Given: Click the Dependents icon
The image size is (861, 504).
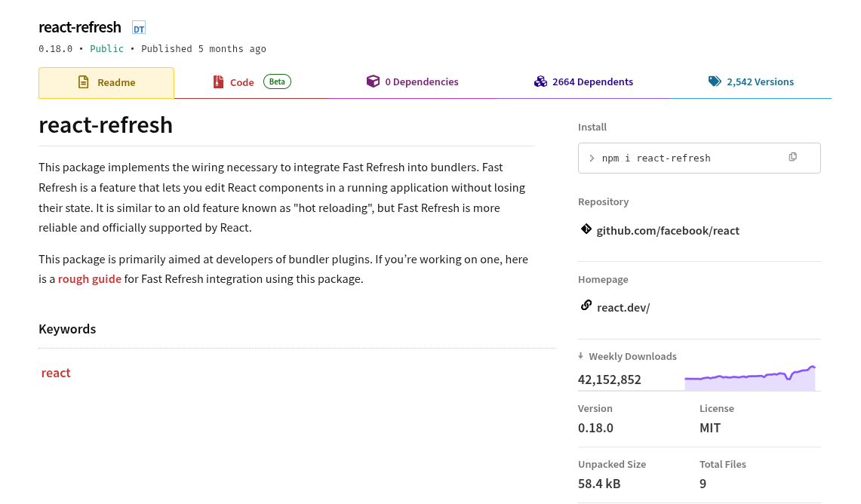Looking at the screenshot, I should pos(540,81).
